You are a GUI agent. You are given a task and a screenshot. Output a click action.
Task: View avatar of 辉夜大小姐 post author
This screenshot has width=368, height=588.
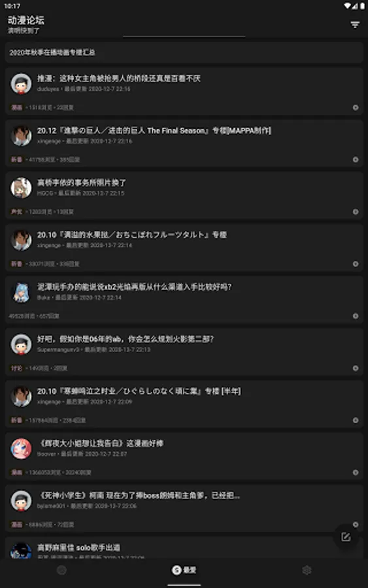coord(21,448)
